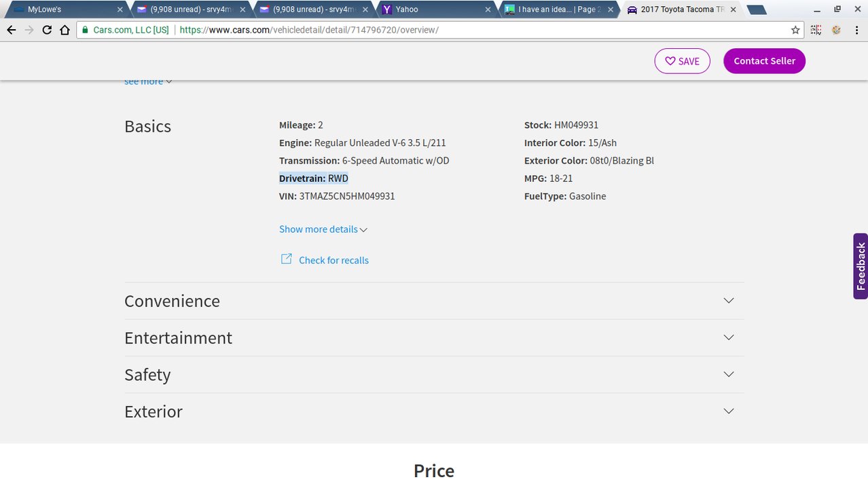Switch to the Yahoo tab
The height and width of the screenshot is (488, 868).
(x=435, y=10)
